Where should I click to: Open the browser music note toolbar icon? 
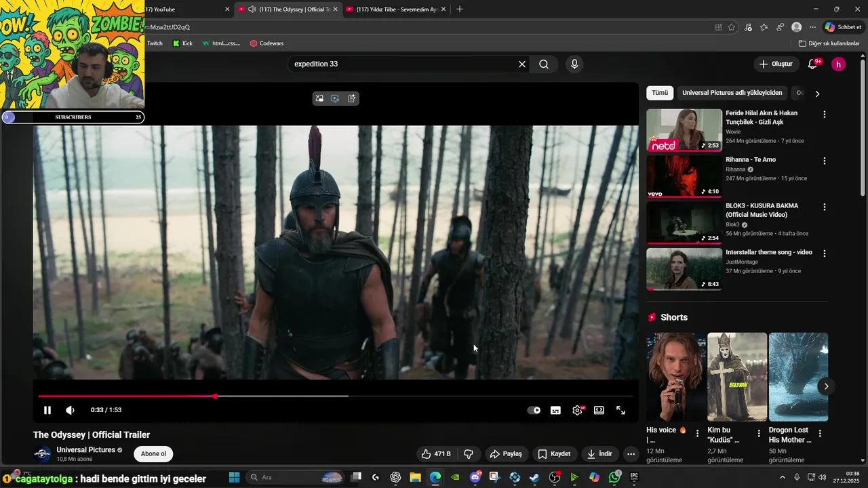click(748, 27)
